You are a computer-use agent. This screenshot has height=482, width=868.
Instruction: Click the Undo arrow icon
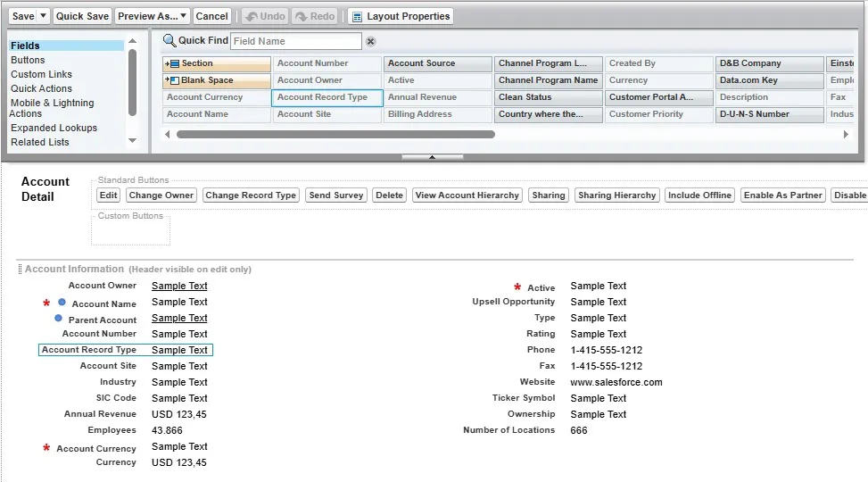click(x=252, y=17)
